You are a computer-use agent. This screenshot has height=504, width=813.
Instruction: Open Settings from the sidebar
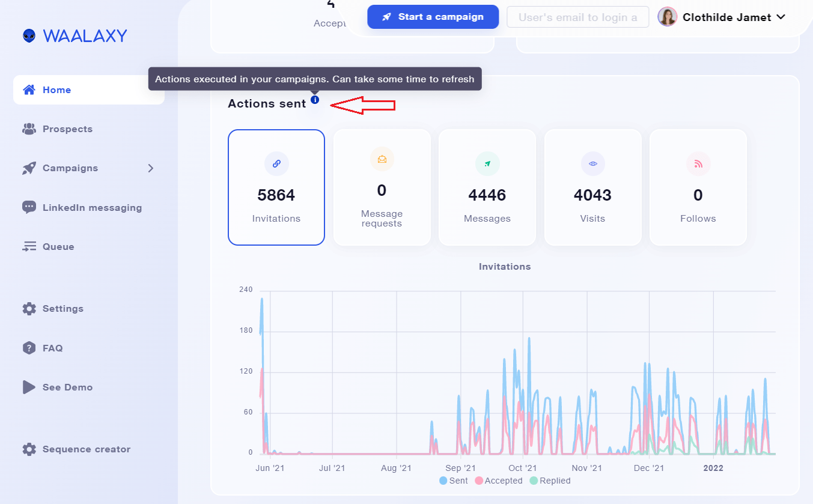click(63, 309)
